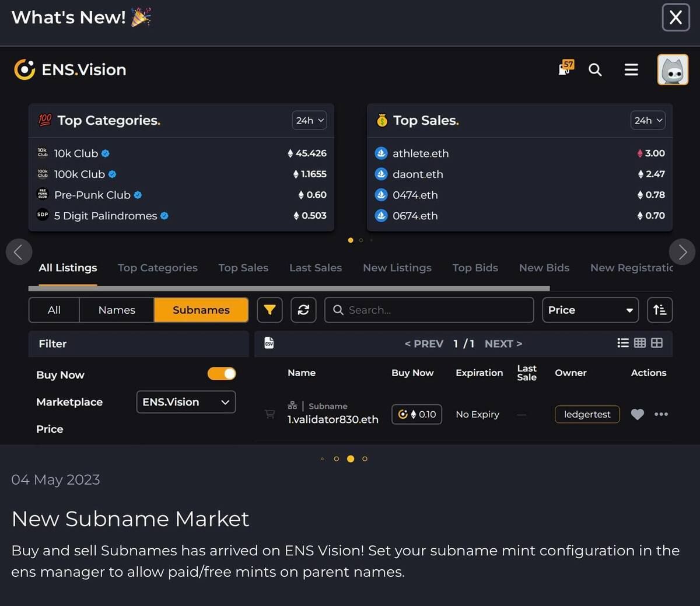Toggle the Buy Now switch
Viewport: 700px width, 606px height.
(x=222, y=374)
